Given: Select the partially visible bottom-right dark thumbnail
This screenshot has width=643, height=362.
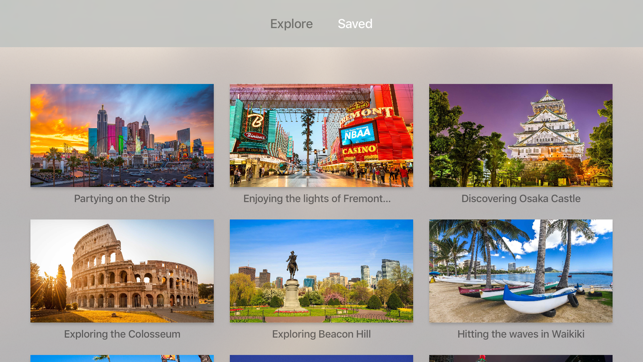Looking at the screenshot, I should tap(521, 359).
